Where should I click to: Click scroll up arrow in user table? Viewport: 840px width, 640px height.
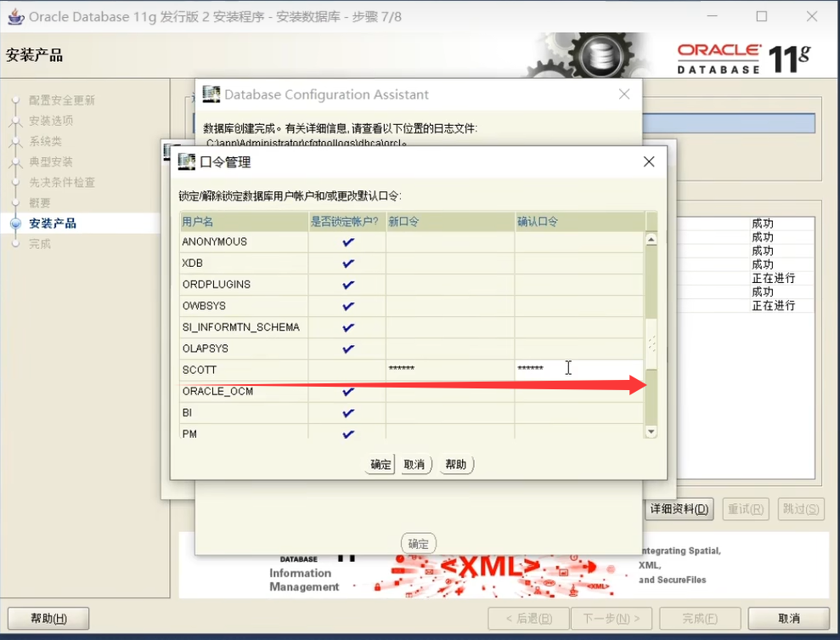[651, 239]
